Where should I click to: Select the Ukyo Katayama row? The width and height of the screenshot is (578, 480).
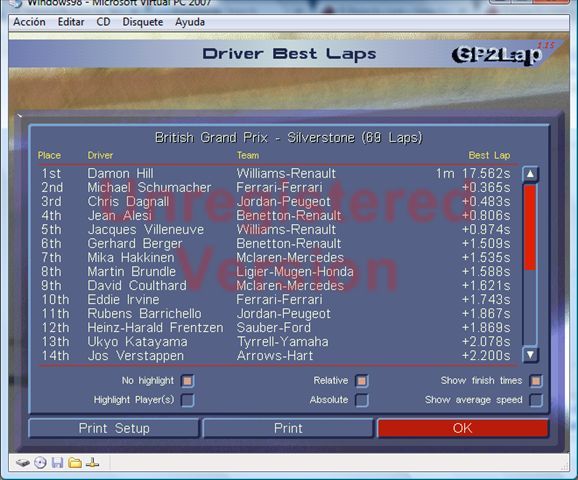(x=275, y=342)
